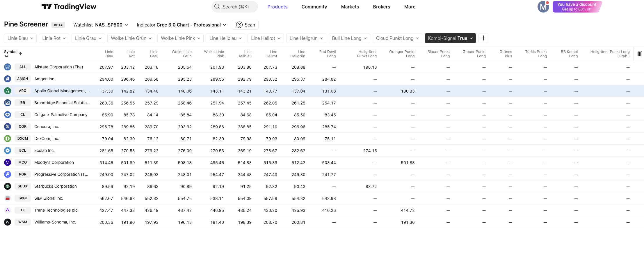644x266 pixels.
Task: Open the column setup icon
Action: 640,54
